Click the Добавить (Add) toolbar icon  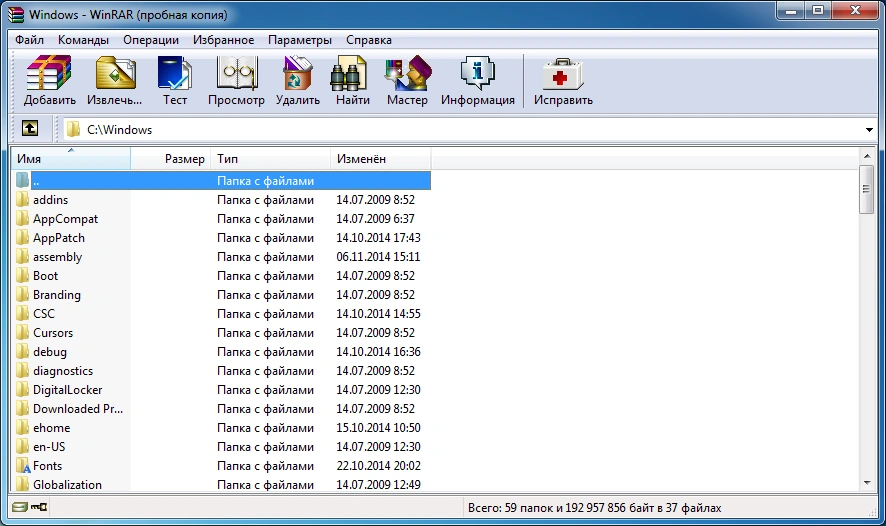(x=49, y=73)
